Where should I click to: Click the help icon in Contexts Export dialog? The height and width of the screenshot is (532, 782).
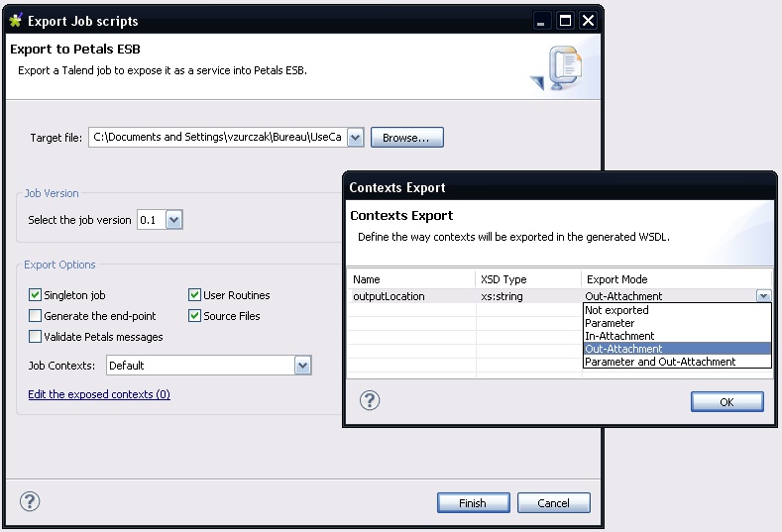(369, 400)
